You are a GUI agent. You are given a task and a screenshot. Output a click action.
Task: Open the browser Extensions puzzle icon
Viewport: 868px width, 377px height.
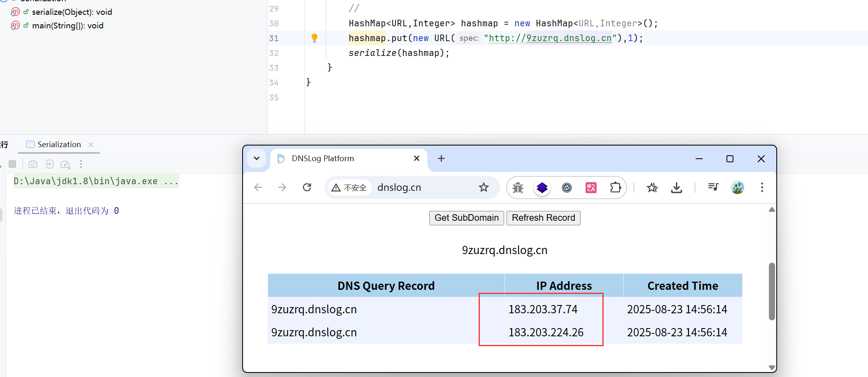[x=615, y=187]
